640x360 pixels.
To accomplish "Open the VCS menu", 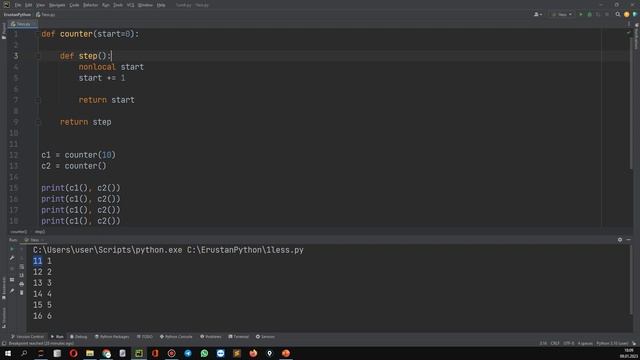I will click(x=131, y=5).
